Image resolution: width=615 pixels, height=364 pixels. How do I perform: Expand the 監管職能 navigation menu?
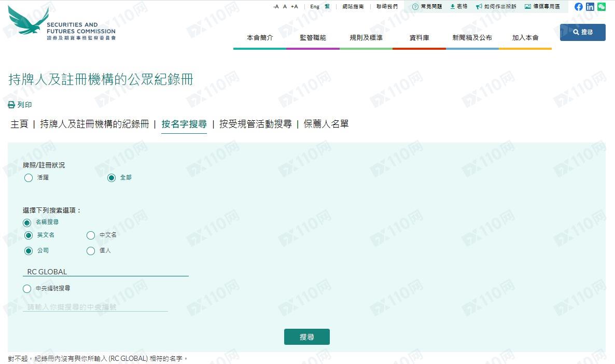click(313, 38)
